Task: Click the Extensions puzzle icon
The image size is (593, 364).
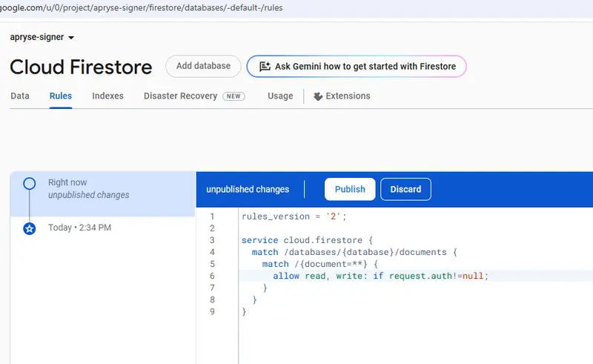Action: pyautogui.click(x=318, y=96)
